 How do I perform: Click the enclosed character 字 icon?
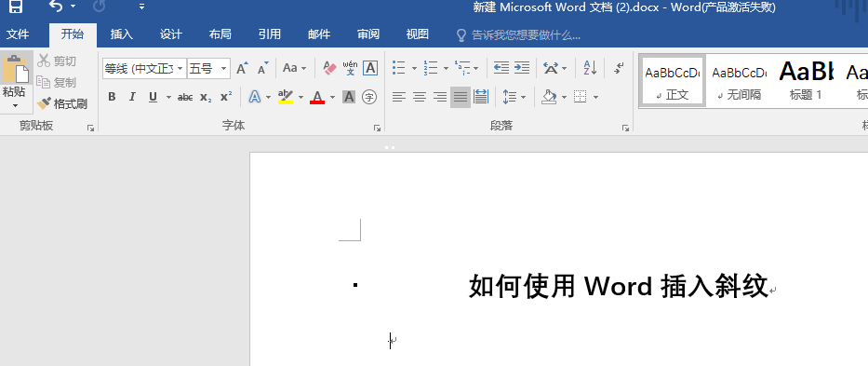click(x=369, y=97)
